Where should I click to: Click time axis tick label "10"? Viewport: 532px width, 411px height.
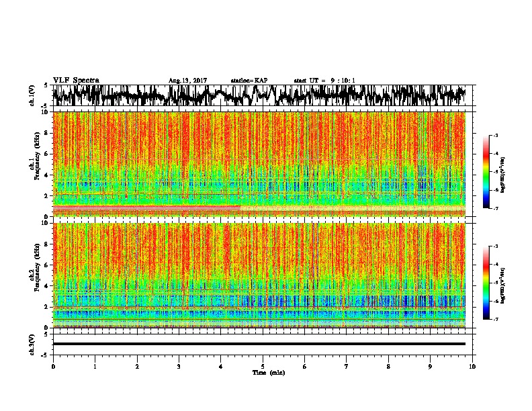[472, 367]
